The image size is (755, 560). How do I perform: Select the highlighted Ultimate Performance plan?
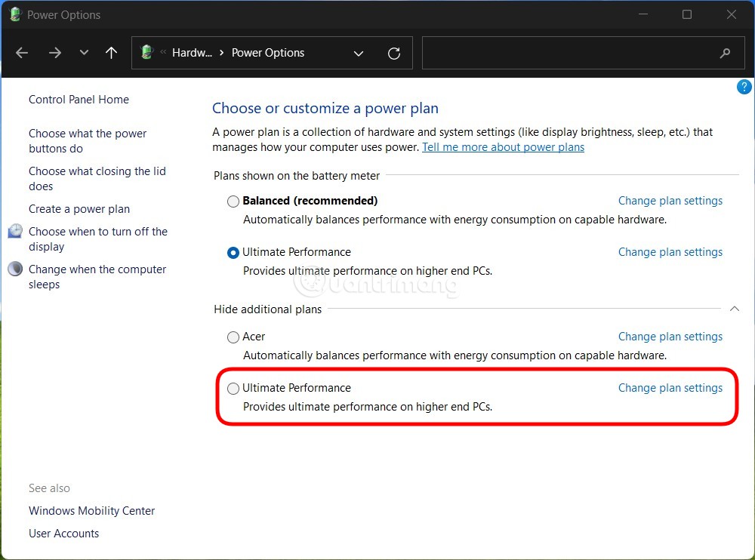(x=233, y=388)
